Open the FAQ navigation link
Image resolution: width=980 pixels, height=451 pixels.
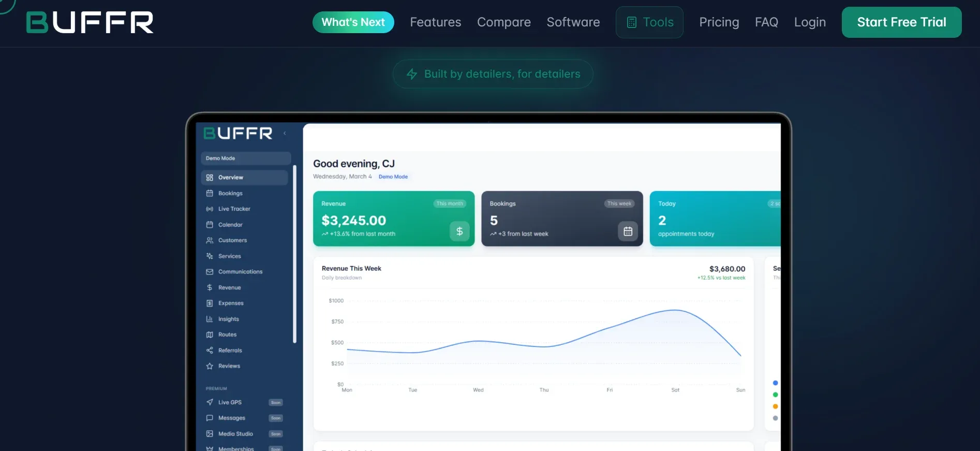pos(766,22)
